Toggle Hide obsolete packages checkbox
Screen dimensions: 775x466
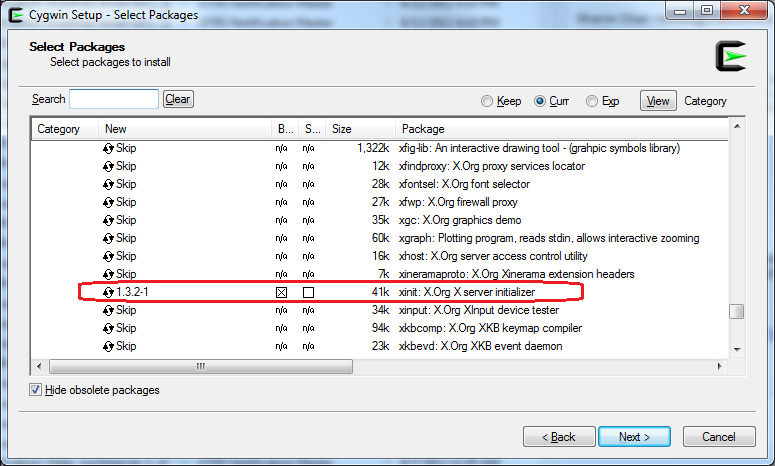[x=35, y=390]
